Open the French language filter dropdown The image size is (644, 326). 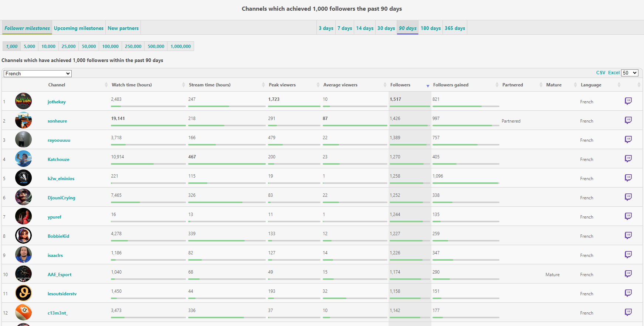(37, 73)
